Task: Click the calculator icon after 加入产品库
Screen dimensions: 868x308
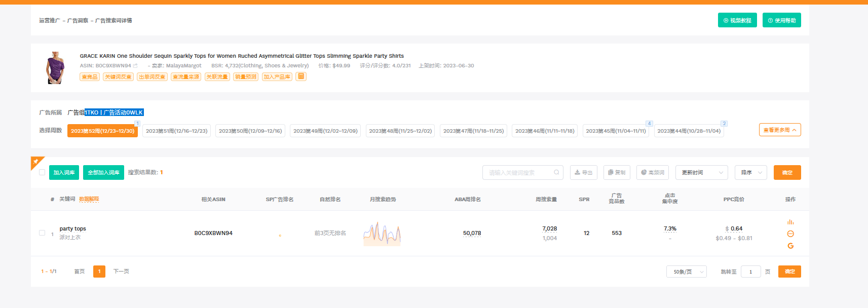Action: 301,76
